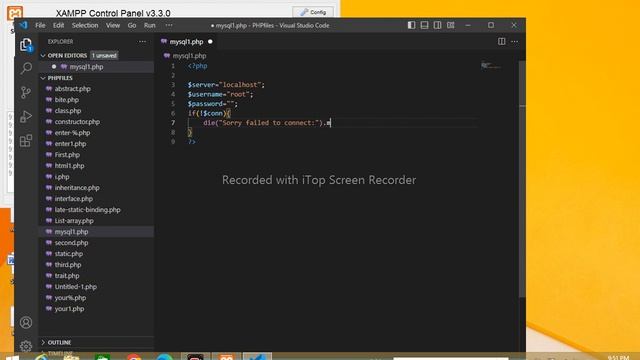
Task: Open the View menu
Action: [x=113, y=25]
